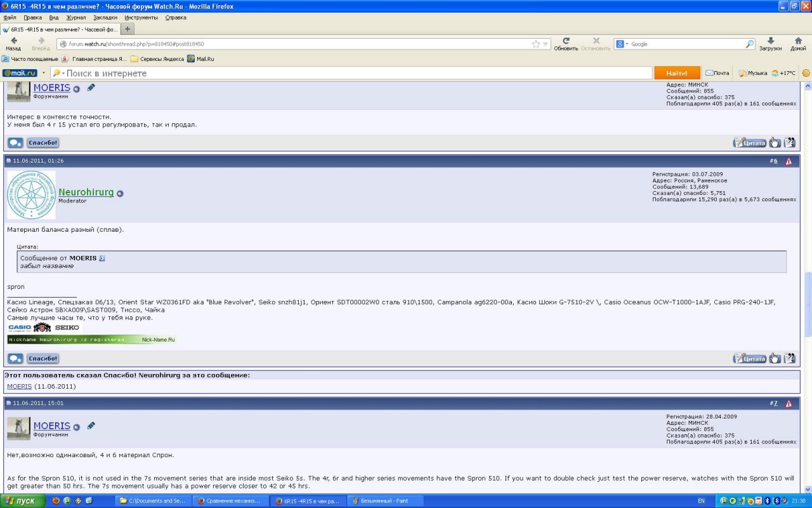Click the multi-quote hand icon under Neurohirurg's post
This screenshot has height=508, width=812.
coord(775,359)
